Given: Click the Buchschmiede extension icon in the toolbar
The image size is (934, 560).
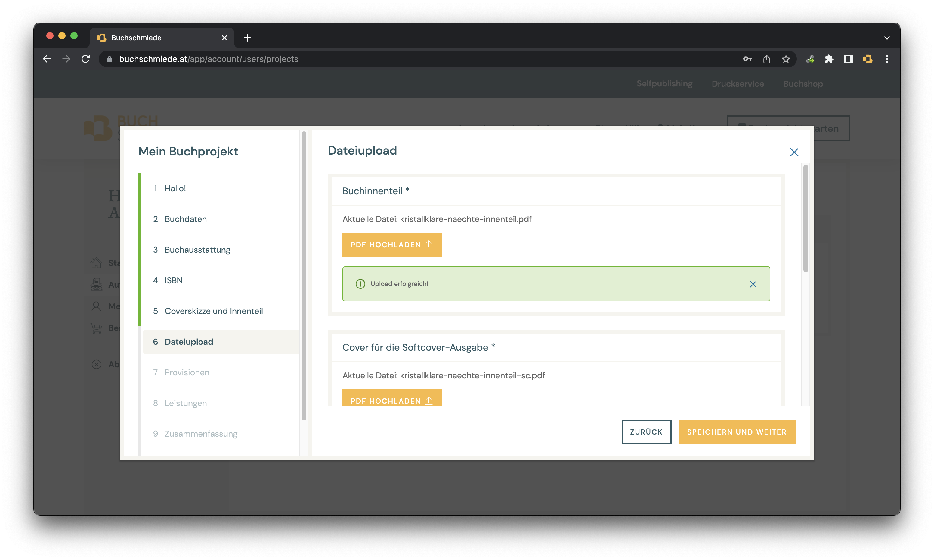Looking at the screenshot, I should coord(868,59).
